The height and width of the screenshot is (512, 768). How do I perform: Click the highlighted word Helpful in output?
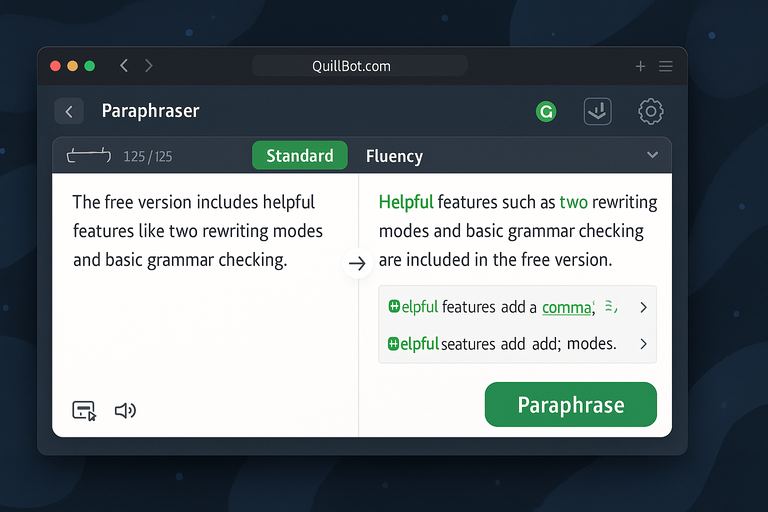406,202
